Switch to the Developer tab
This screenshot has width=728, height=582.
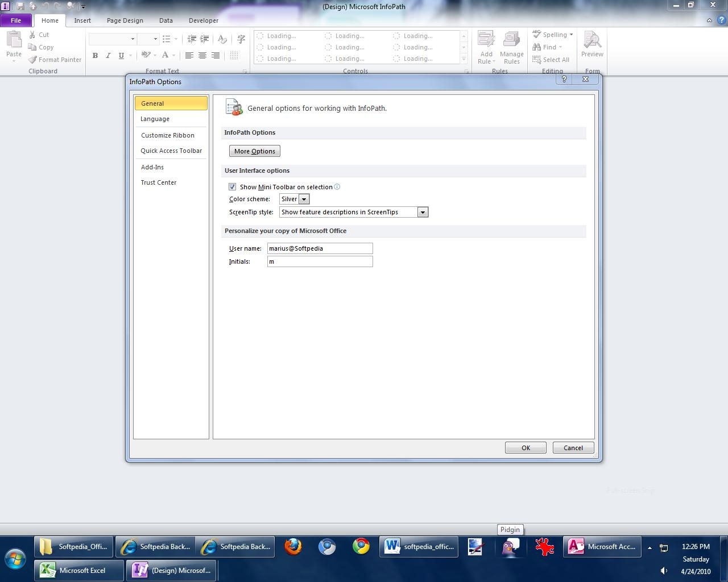[204, 20]
